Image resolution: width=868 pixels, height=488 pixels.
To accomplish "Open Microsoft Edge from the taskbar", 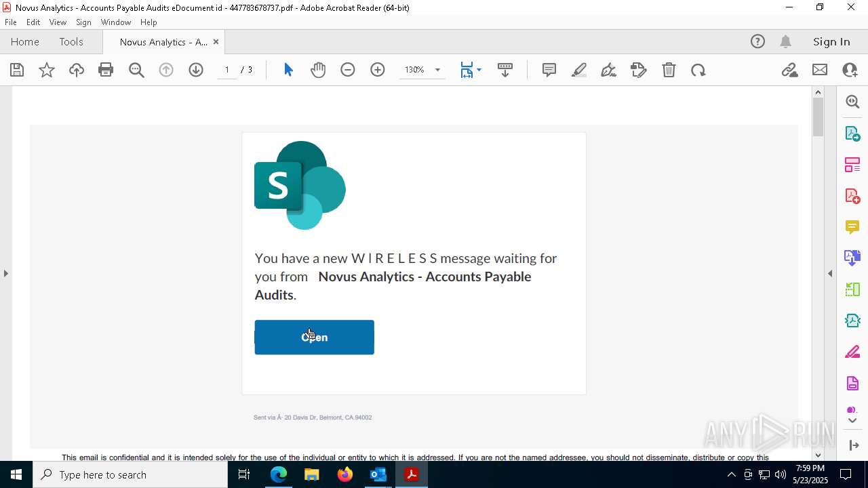I will tap(279, 474).
